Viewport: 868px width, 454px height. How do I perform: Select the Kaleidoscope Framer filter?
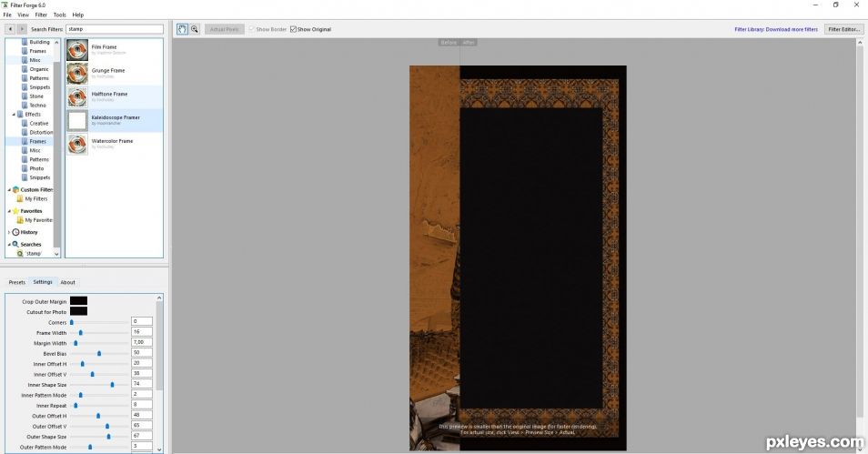tap(114, 120)
